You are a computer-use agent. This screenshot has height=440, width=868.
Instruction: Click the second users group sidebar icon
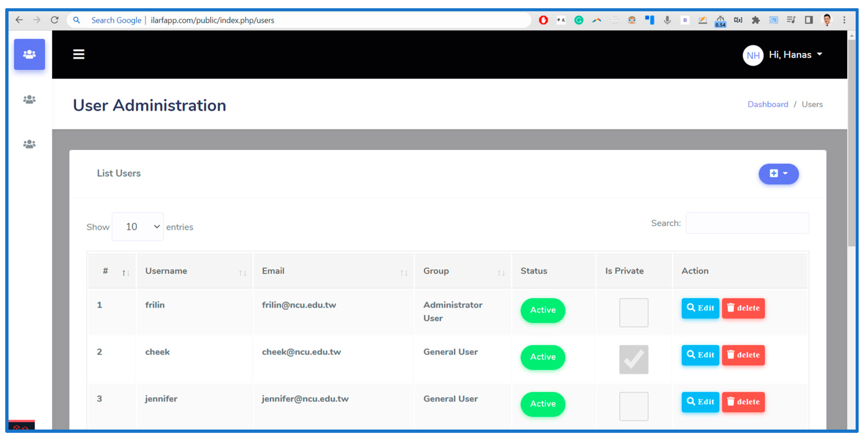[x=29, y=99]
